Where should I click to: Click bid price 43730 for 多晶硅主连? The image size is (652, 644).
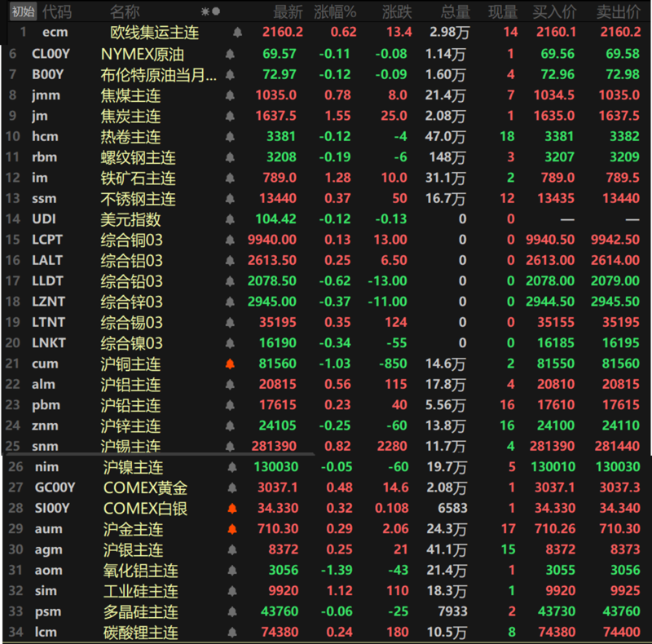tap(557, 611)
